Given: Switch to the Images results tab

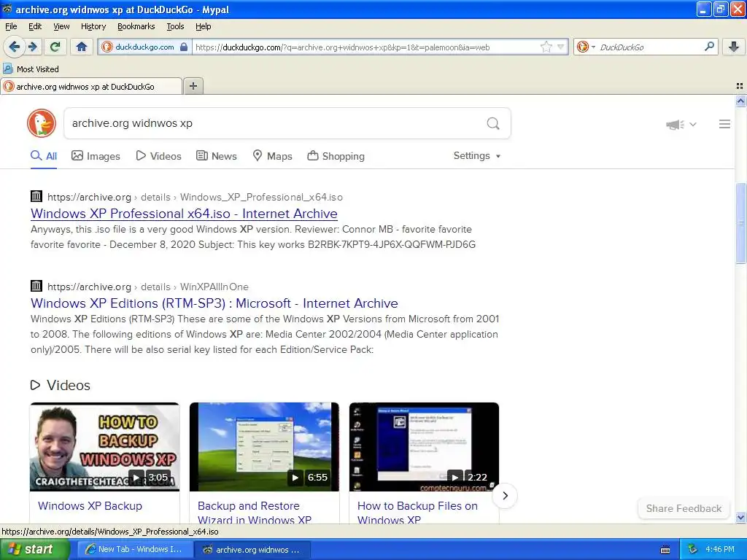Looking at the screenshot, I should (96, 156).
